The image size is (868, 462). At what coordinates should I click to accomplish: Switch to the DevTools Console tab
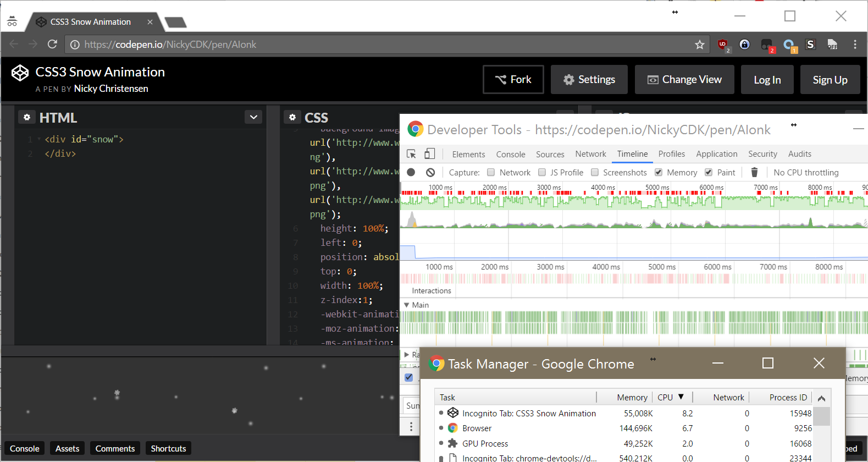point(511,154)
